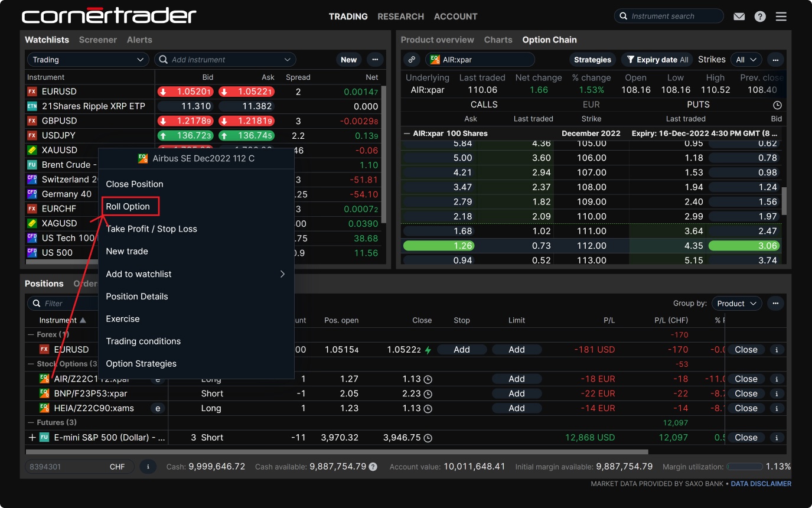Open the help question mark icon
The image size is (812, 508).
click(760, 17)
